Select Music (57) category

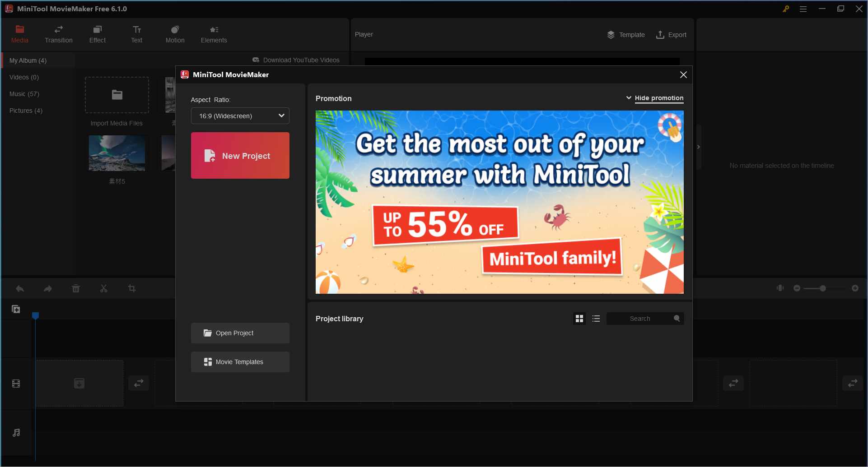click(x=24, y=94)
